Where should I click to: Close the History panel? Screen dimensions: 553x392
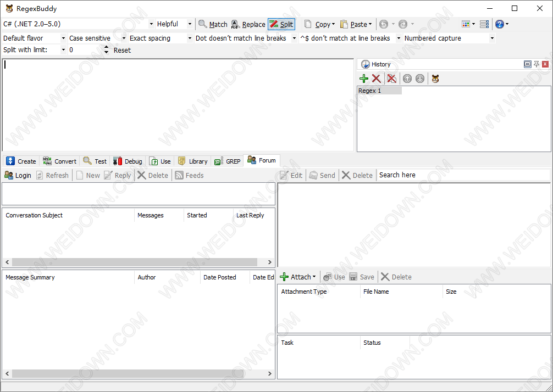pos(545,64)
